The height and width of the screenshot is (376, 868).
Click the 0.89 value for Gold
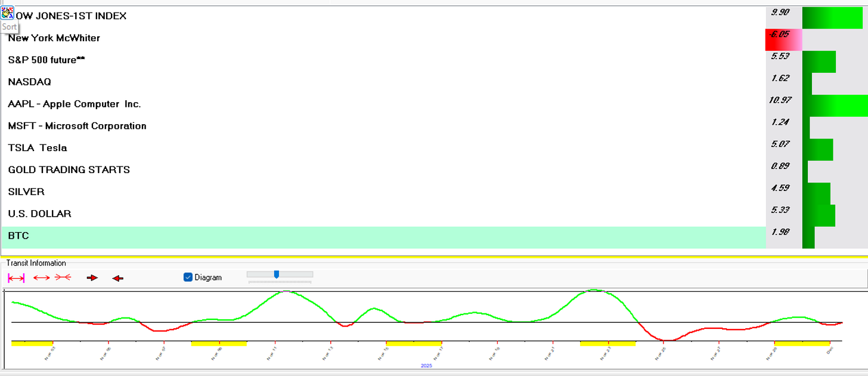pos(780,166)
